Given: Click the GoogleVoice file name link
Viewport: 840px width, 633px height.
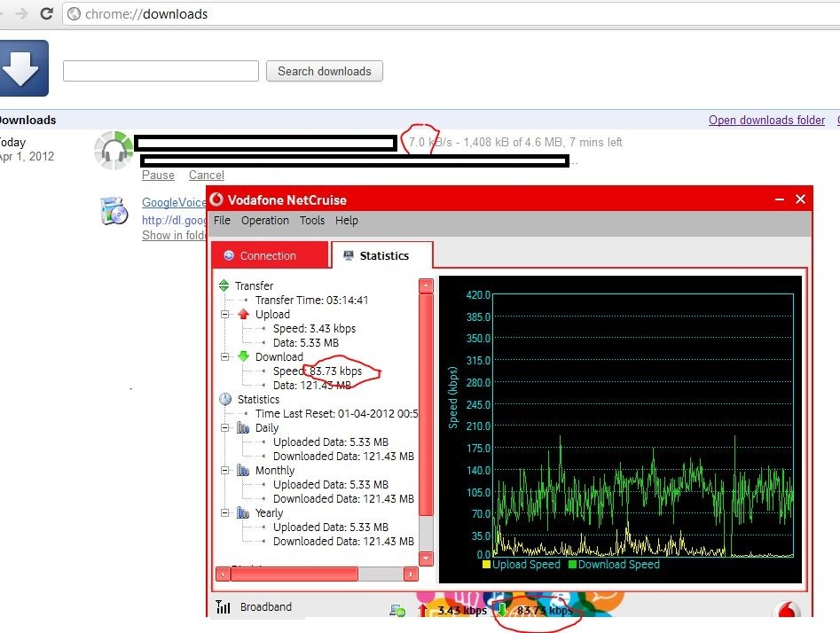Looking at the screenshot, I should click(174, 202).
